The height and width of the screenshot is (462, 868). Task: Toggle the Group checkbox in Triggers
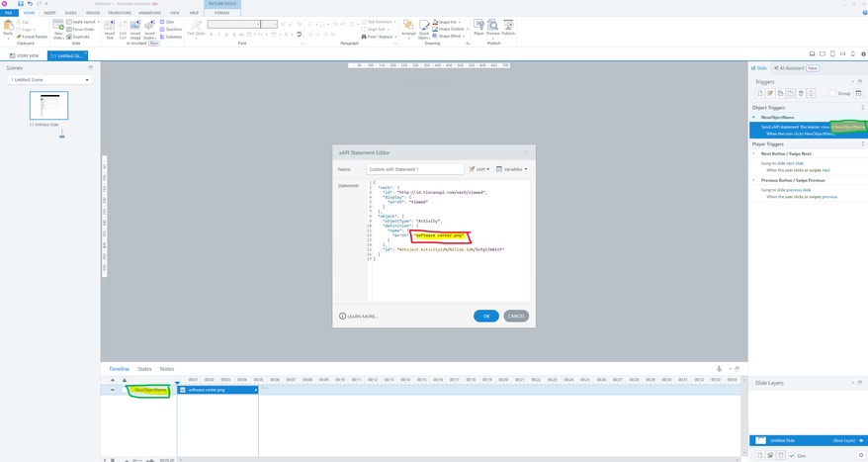tap(832, 93)
